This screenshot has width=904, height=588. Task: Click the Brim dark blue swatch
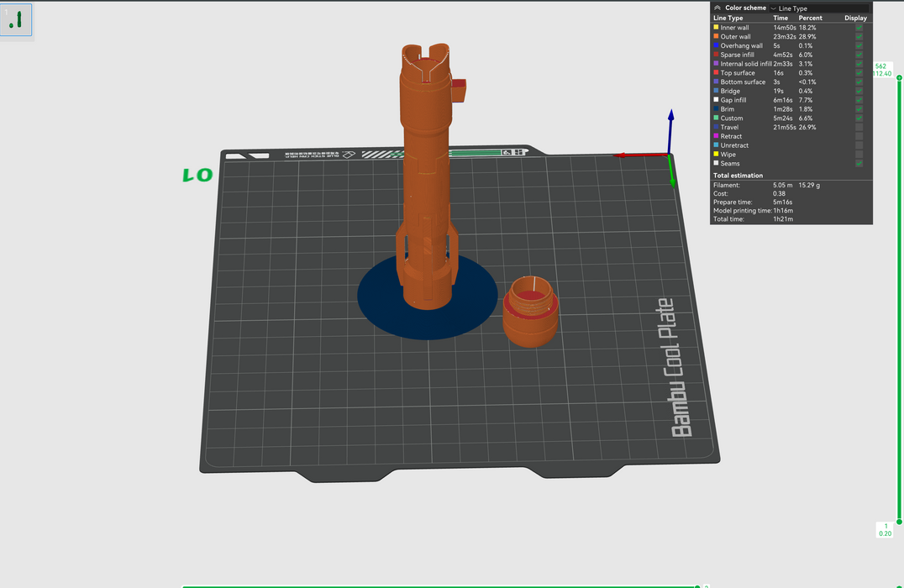click(x=716, y=109)
